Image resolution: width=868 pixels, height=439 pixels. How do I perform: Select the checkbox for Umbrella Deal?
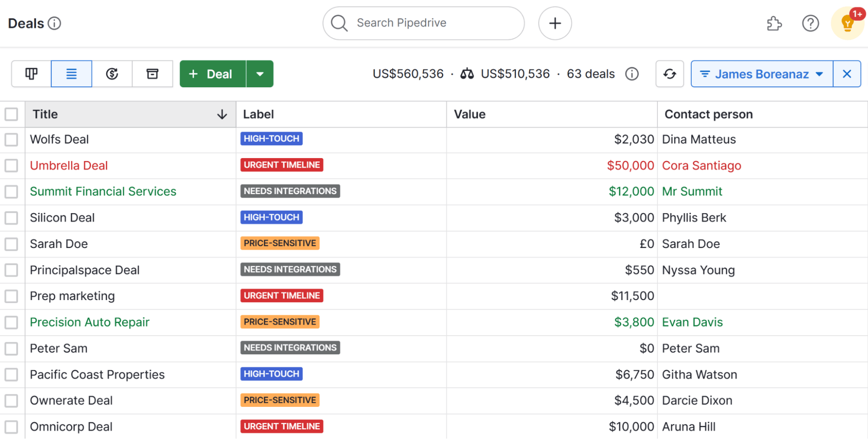12,165
